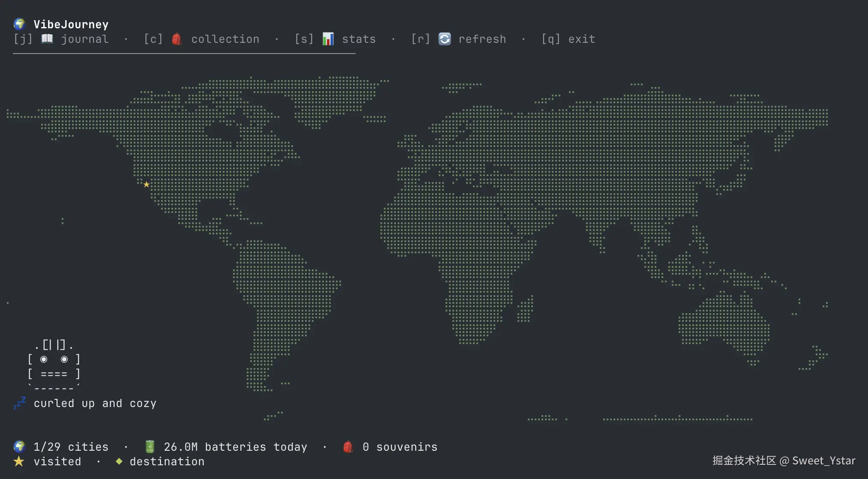The image size is (868, 479).
Task: Switch to the stats view
Action: click(359, 39)
